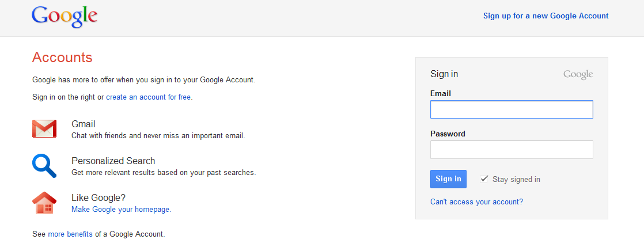This screenshot has width=644, height=247.
Task: Focus the Password input field
Action: point(512,150)
